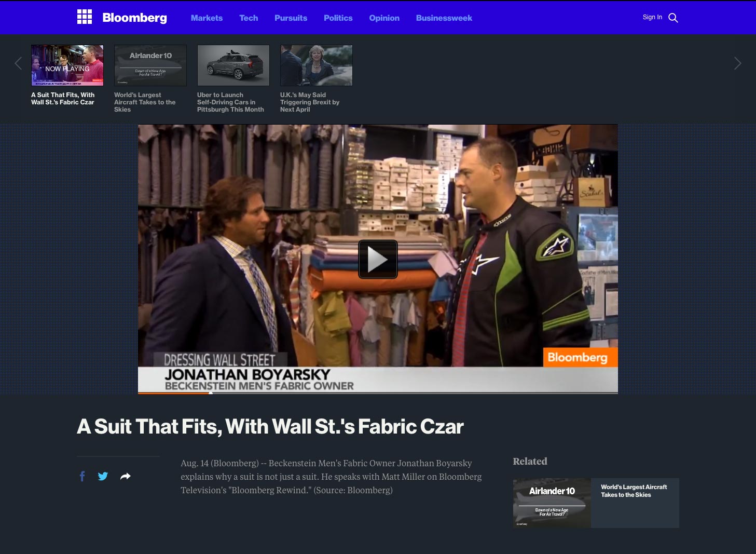Open the Opinion section link

[384, 18]
